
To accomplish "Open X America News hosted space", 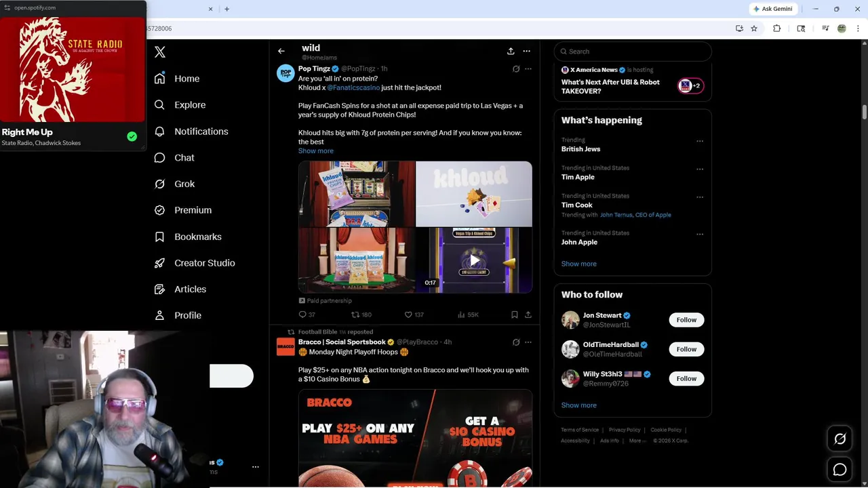I will 633,81.
